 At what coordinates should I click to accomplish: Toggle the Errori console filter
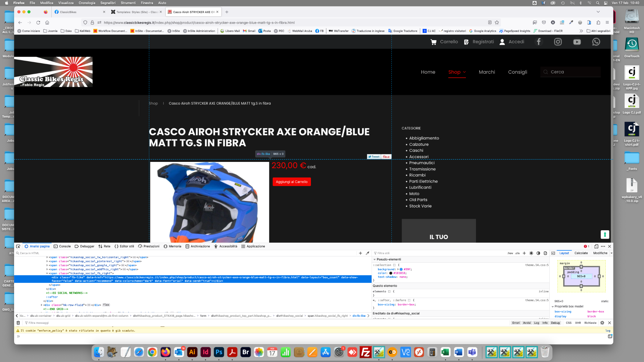(x=516, y=323)
